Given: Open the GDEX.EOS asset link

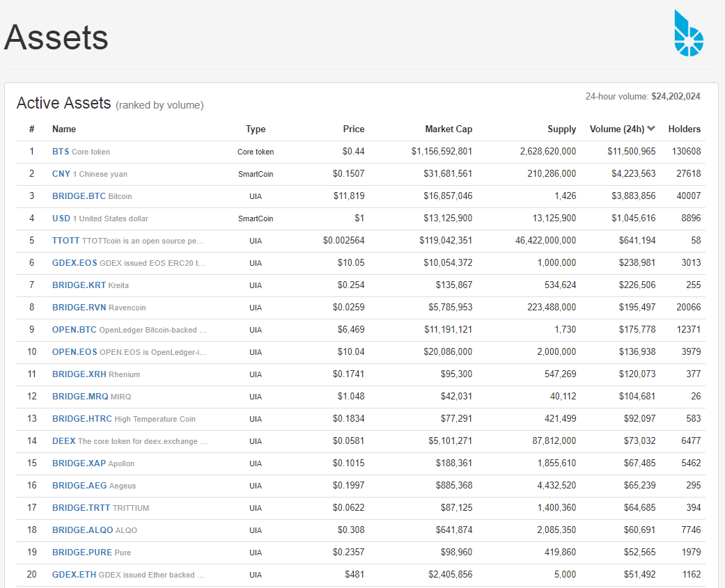Looking at the screenshot, I should click(x=75, y=263).
